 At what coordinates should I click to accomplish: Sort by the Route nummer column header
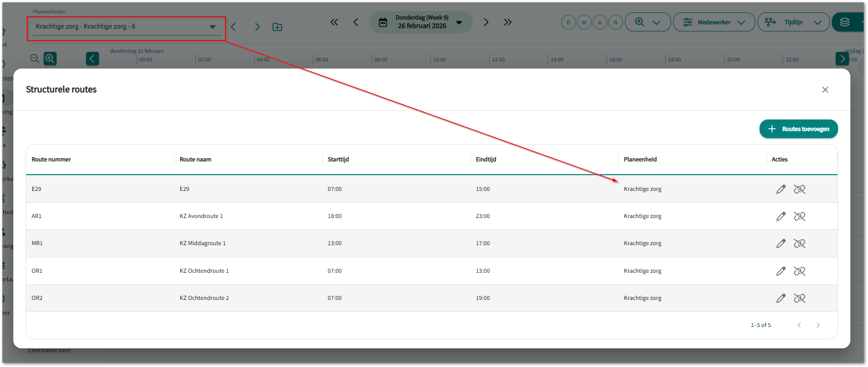51,159
